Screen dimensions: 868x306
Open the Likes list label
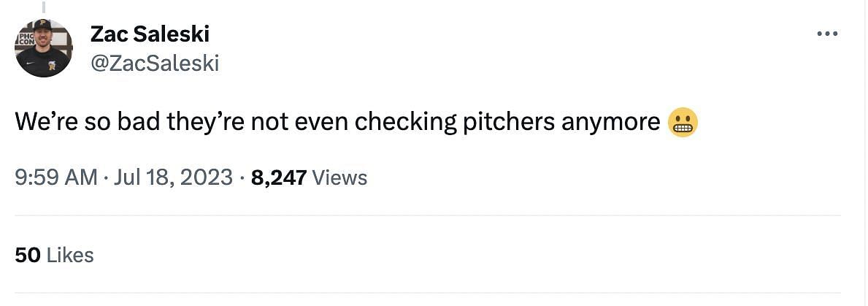[70, 255]
